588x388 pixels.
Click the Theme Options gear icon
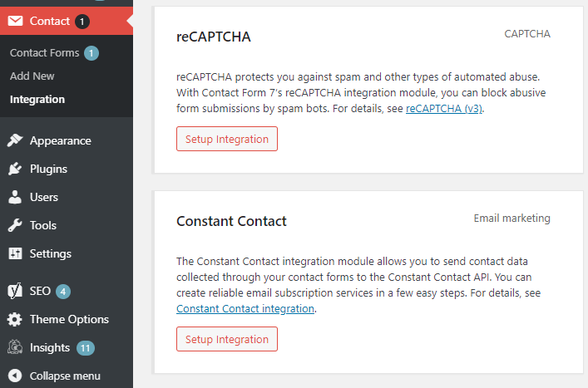pos(15,320)
